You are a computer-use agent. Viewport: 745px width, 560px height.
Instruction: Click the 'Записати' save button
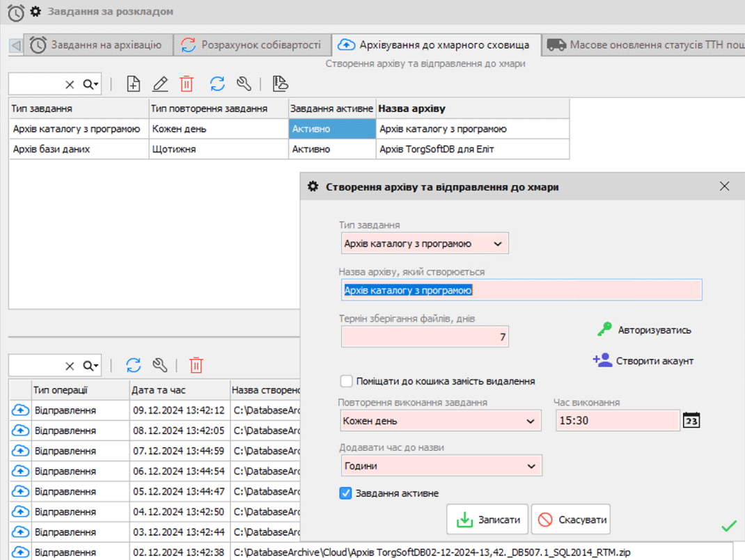click(x=487, y=520)
